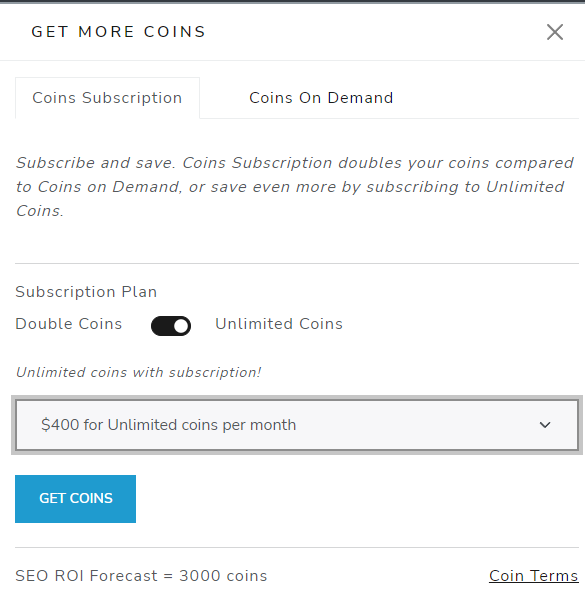This screenshot has width=585, height=603.
Task: Close the Get More Coins dialog
Action: (555, 32)
